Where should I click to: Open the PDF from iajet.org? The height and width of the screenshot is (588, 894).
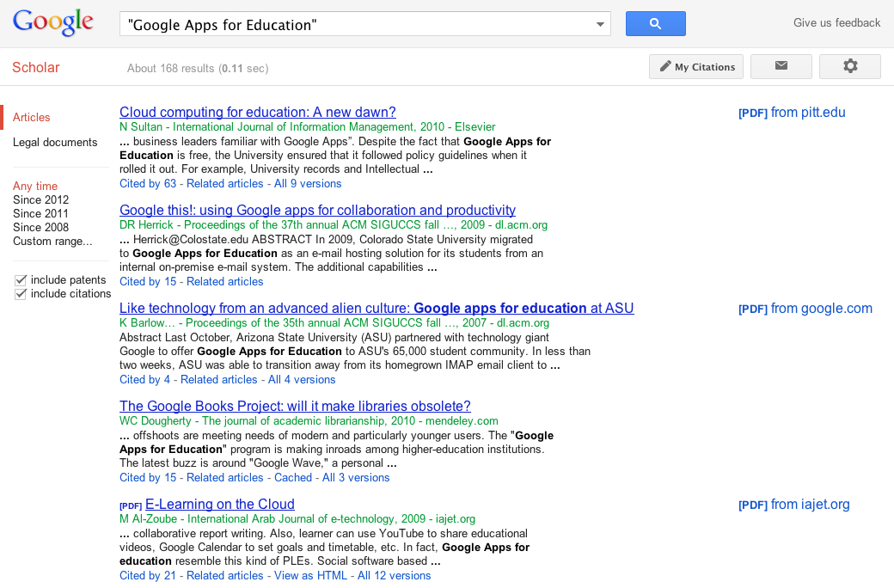[793, 505]
